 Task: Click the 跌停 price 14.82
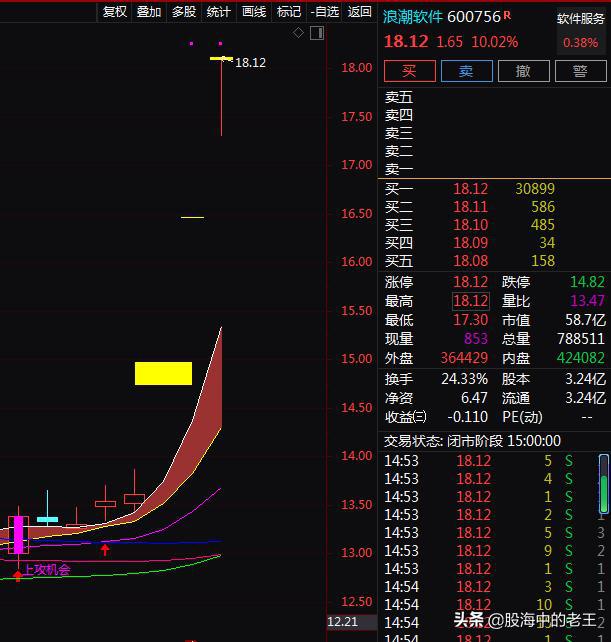pos(587,282)
